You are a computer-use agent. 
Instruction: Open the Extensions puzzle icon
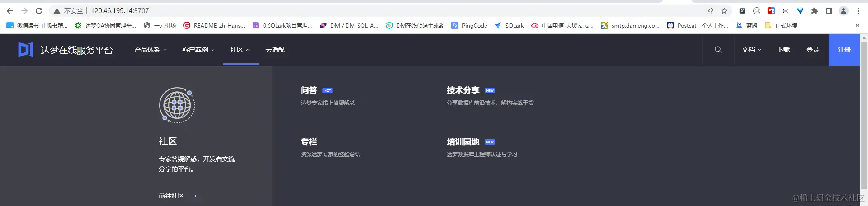tap(815, 11)
